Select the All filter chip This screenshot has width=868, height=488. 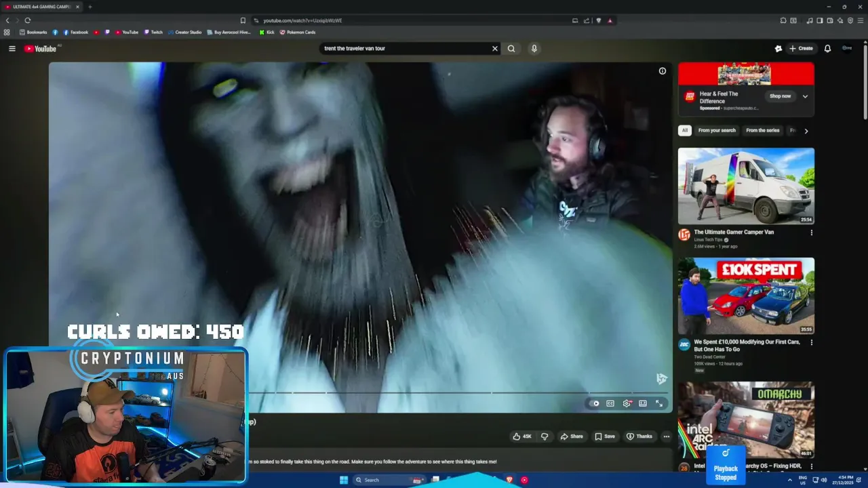[685, 131]
